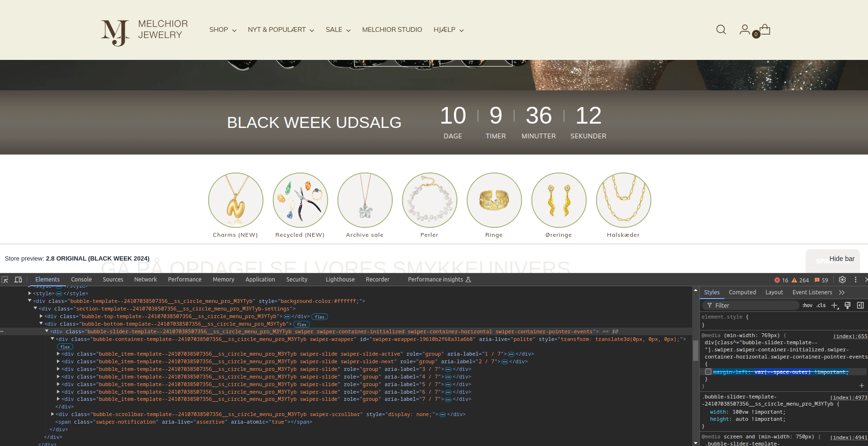Open the (index):655 source link

850,336
